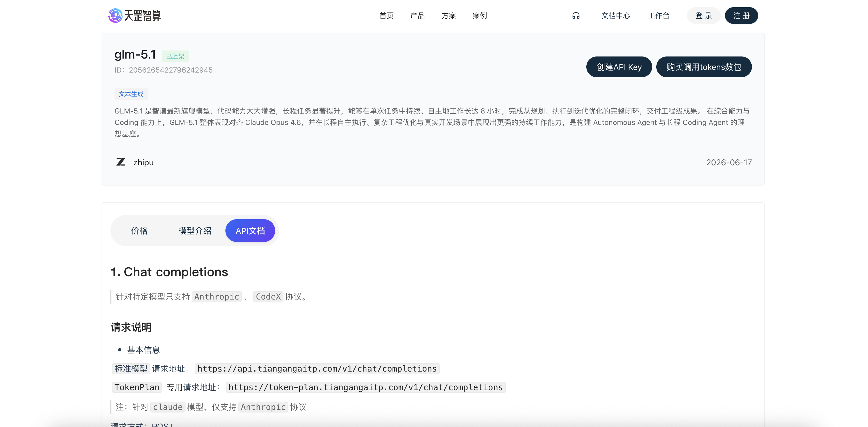This screenshot has width=868, height=427.
Task: Click the date 2026-06-17
Action: coord(729,162)
